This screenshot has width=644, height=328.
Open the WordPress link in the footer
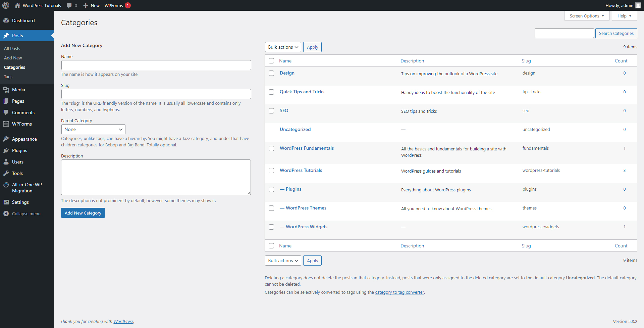(x=123, y=321)
